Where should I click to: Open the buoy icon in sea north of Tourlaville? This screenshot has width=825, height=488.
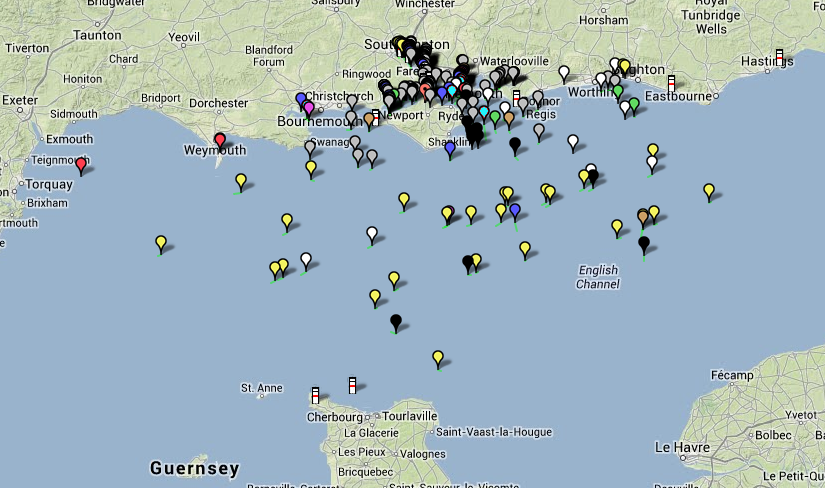(353, 385)
